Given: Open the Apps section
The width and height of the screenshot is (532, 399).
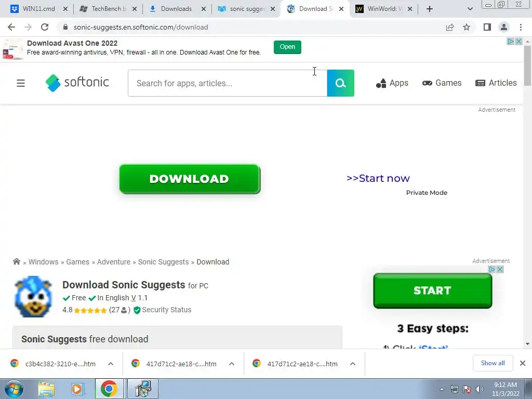Looking at the screenshot, I should click(392, 83).
